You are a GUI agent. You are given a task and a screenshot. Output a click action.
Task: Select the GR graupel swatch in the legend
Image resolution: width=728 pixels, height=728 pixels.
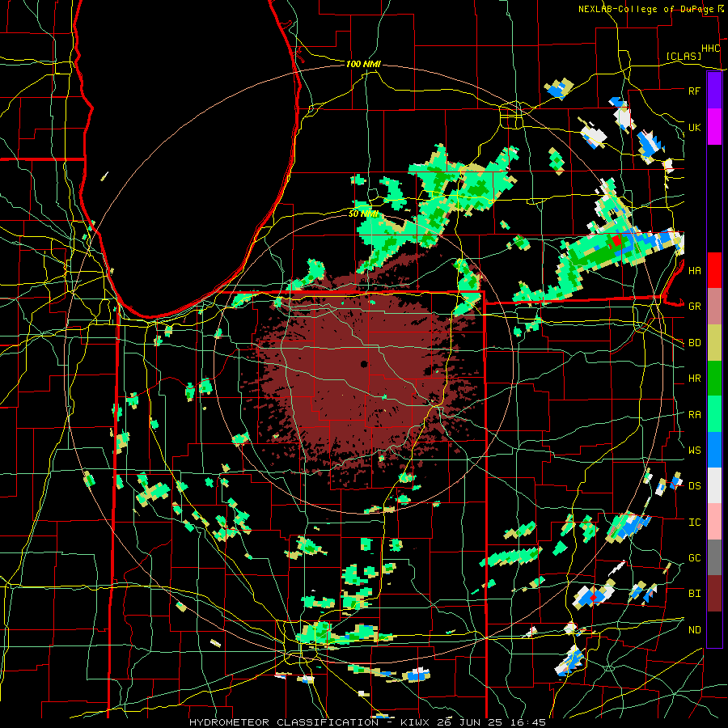(714, 307)
